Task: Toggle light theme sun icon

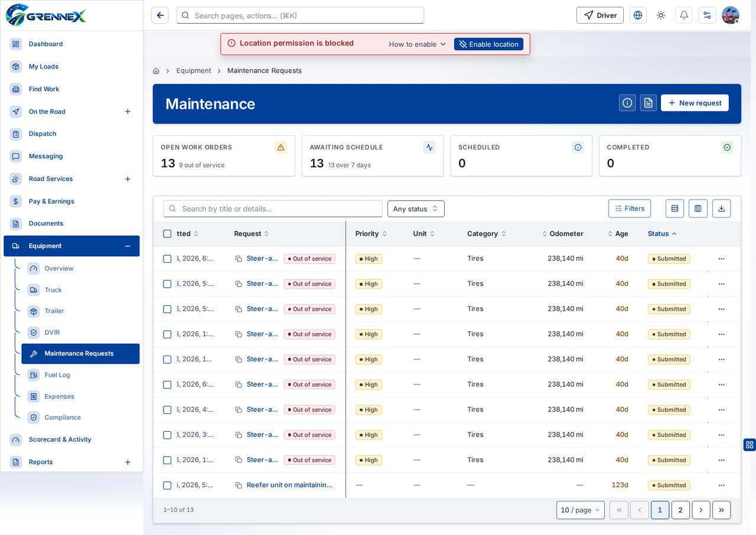Action: click(661, 15)
